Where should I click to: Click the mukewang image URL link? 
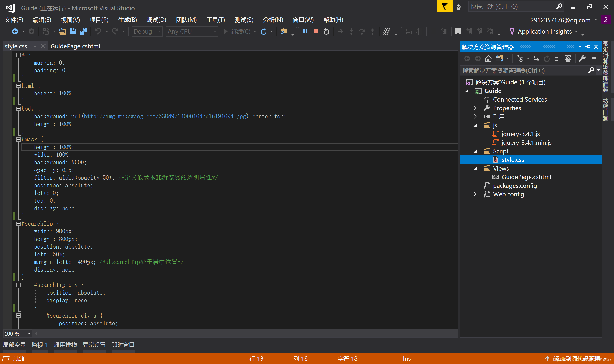click(x=165, y=116)
